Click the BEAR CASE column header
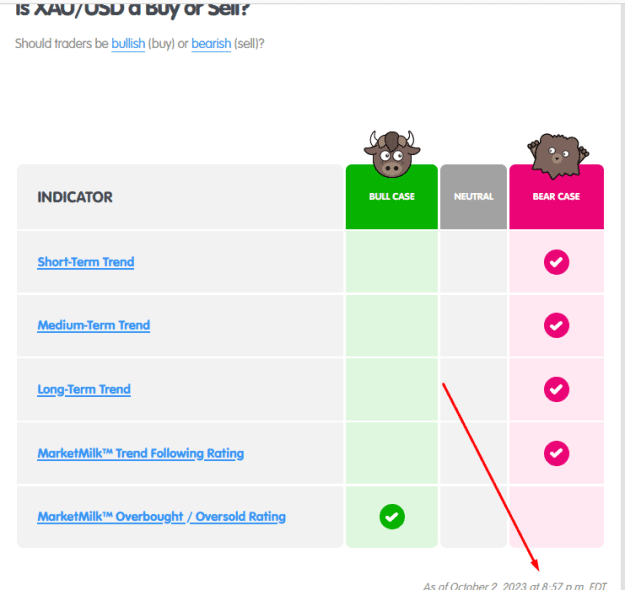The height and width of the screenshot is (590, 625). [556, 197]
